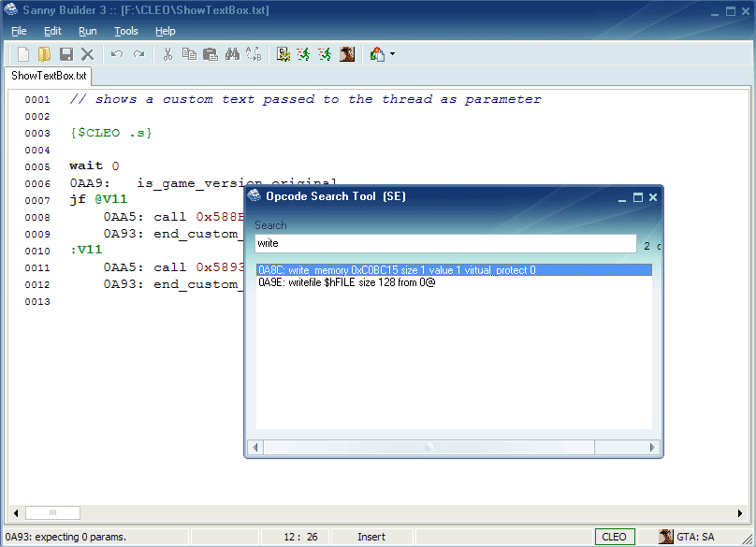Open find with the binoculars icon

(233, 55)
